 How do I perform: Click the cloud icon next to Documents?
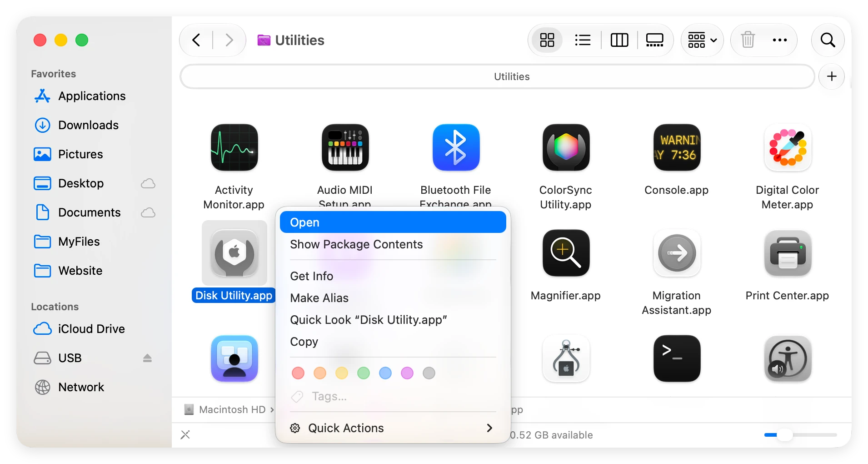tap(148, 212)
